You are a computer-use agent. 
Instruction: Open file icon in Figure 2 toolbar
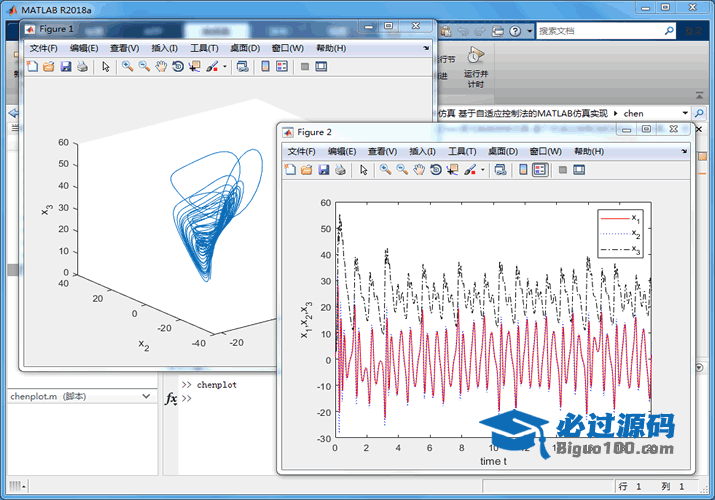(306, 170)
